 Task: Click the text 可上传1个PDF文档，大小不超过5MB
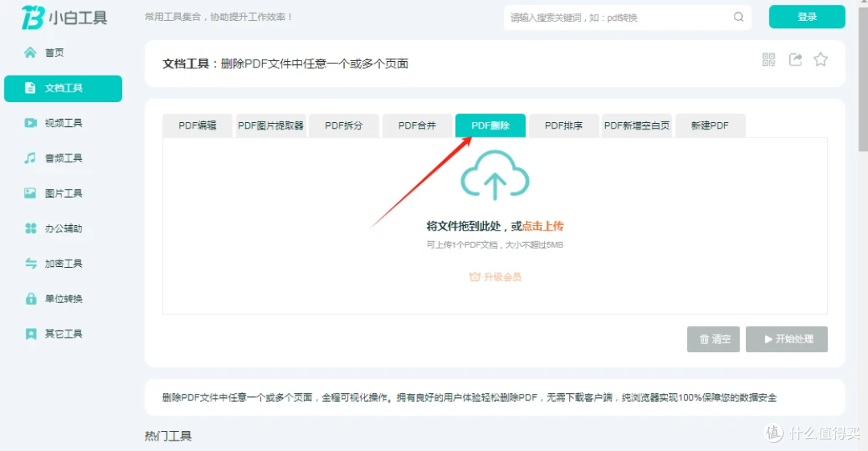495,245
